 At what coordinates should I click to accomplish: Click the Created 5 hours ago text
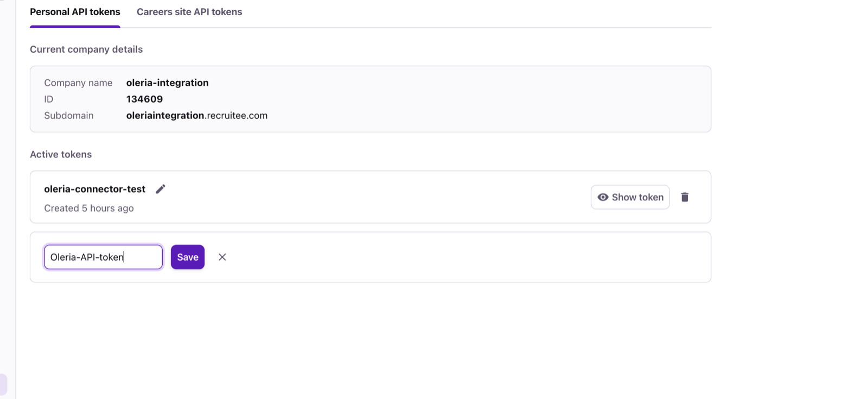[89, 208]
